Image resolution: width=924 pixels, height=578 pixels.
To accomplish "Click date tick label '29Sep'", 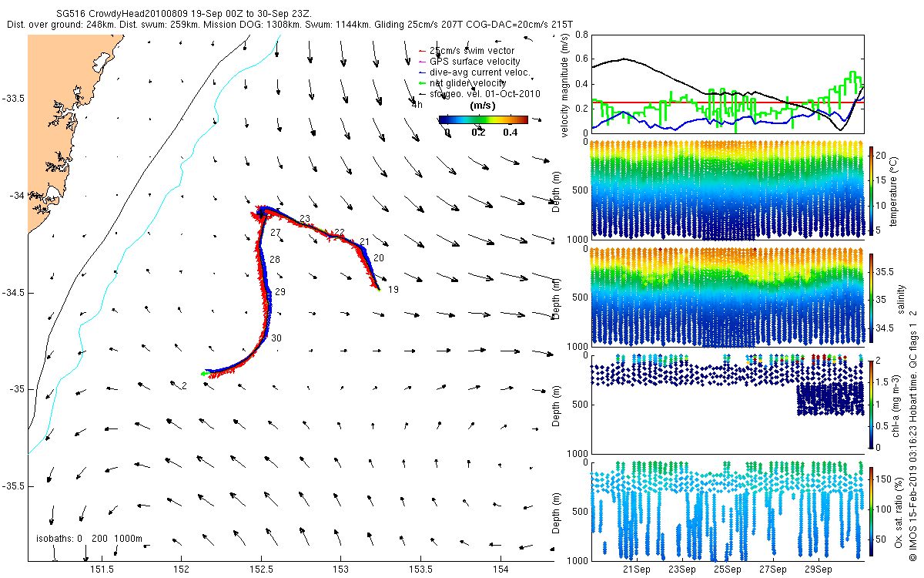I will pos(818,570).
